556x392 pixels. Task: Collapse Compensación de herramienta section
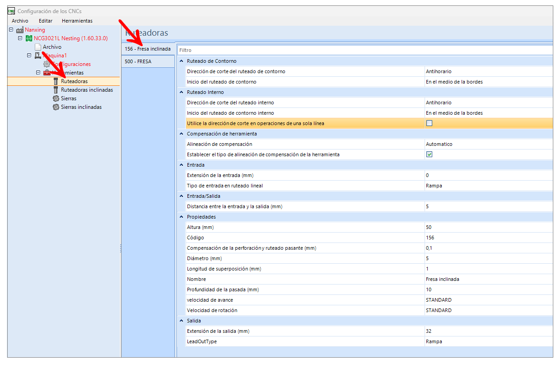pyautogui.click(x=181, y=134)
